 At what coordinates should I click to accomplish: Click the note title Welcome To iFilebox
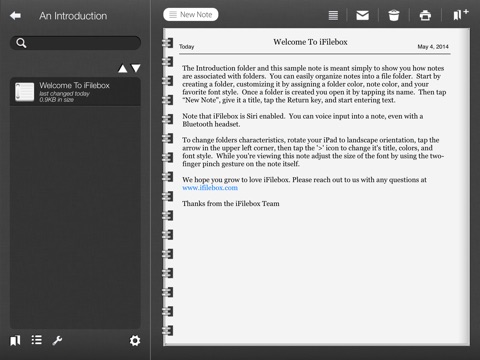click(310, 42)
